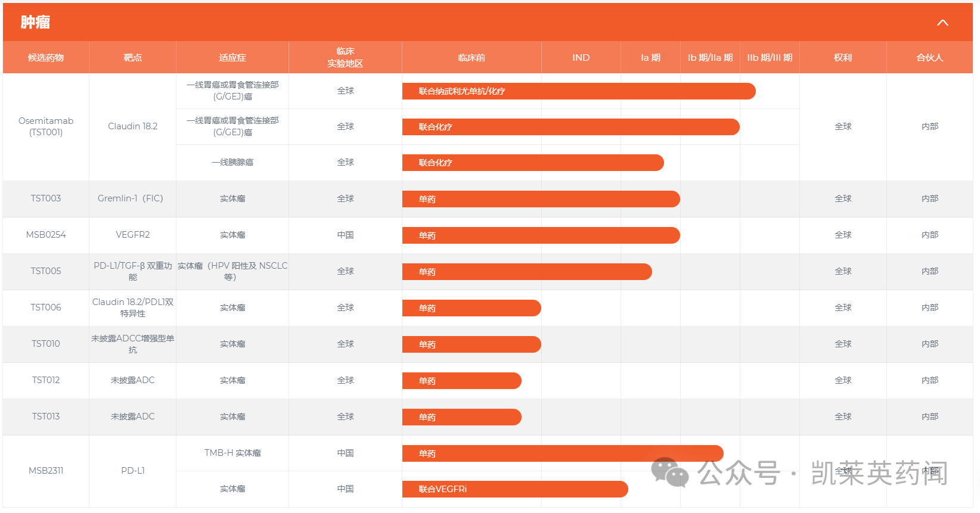The width and height of the screenshot is (980, 513).
Task: Click the MSB2311 drug name
Action: (x=46, y=471)
